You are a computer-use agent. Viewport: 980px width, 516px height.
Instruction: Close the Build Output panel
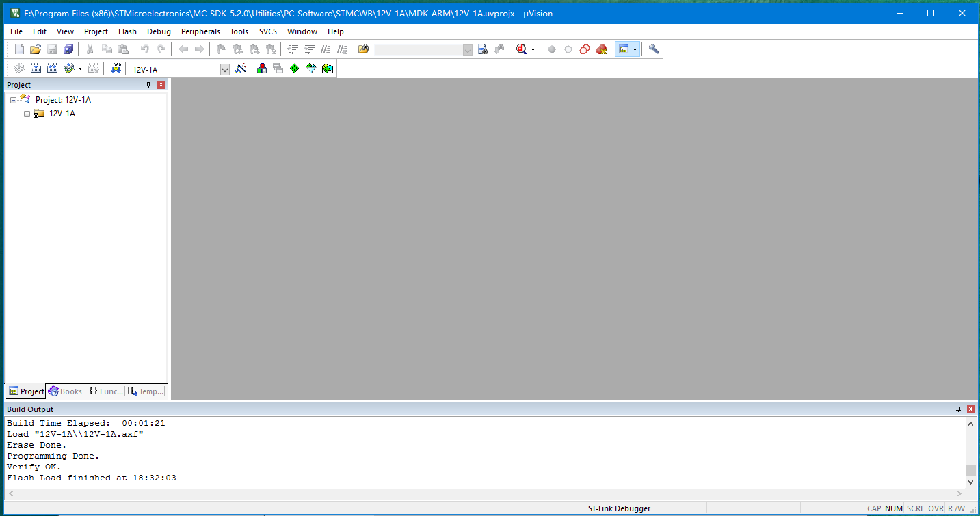970,409
